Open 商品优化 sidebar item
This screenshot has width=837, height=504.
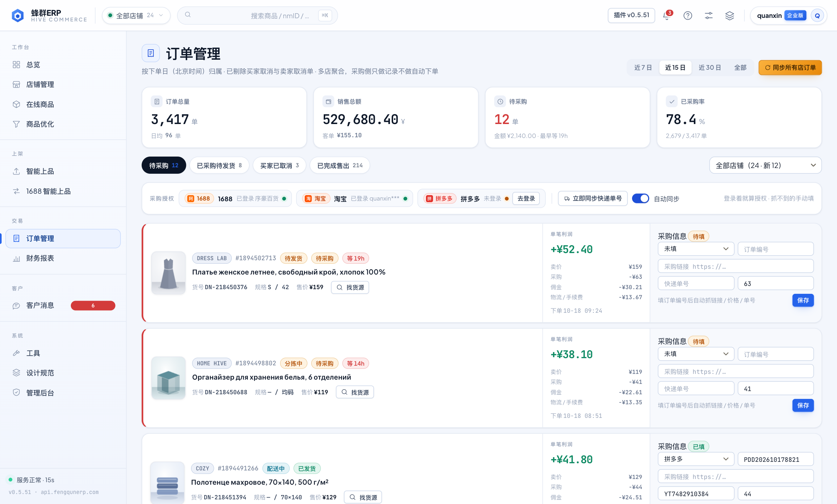coord(63,124)
